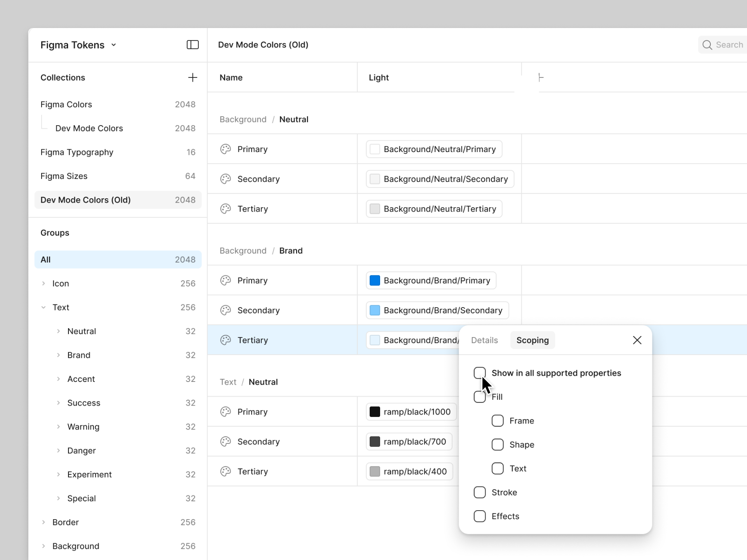
Task: Click the search magnifier icon
Action: [x=707, y=45]
